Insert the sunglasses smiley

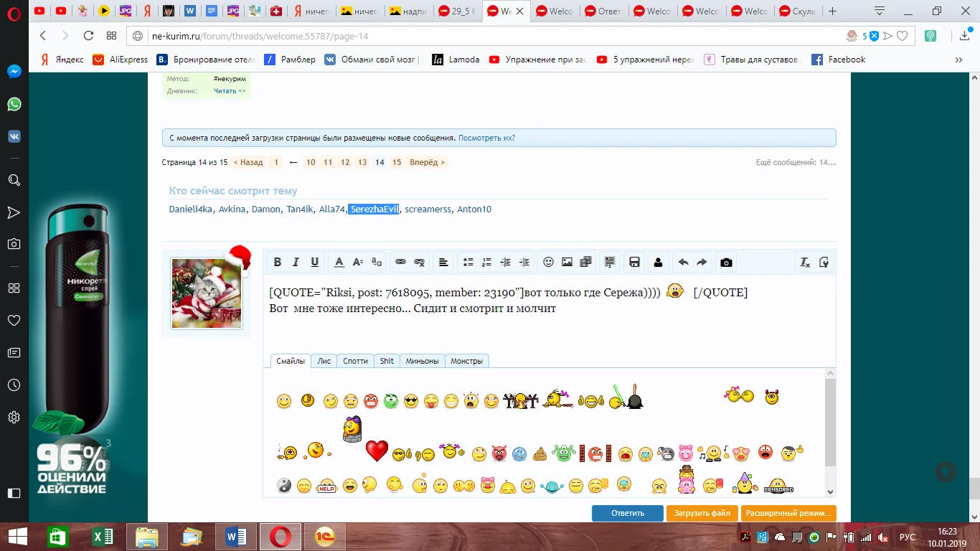tap(411, 401)
